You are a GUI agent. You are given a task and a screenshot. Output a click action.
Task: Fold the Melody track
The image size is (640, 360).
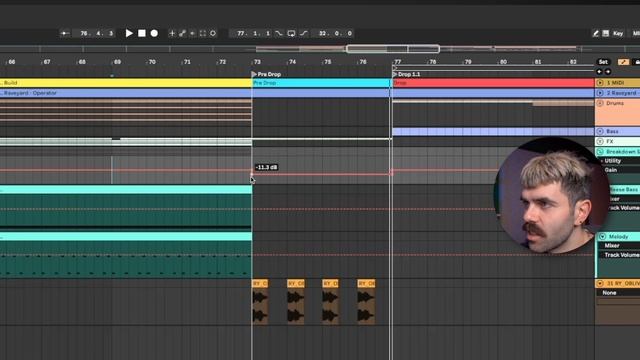pyautogui.click(x=602, y=237)
